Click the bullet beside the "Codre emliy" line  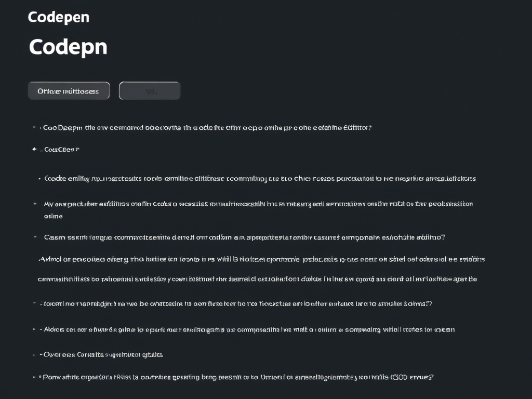point(38,178)
